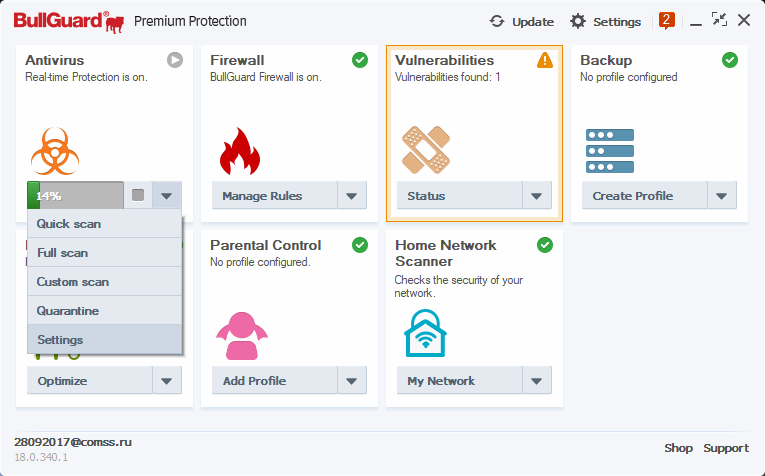The height and width of the screenshot is (476, 765).
Task: Open Settings in the title bar
Action: (606, 21)
